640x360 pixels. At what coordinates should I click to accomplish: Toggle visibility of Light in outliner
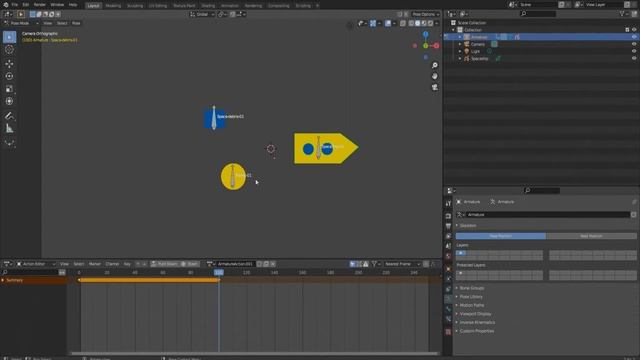point(634,51)
